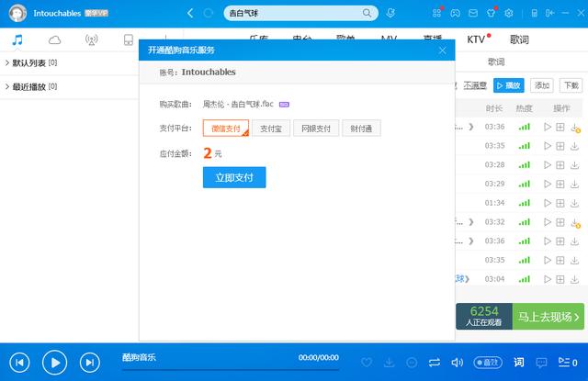Open the mobile device tab
Screen dimensions: 588x381
(129, 39)
